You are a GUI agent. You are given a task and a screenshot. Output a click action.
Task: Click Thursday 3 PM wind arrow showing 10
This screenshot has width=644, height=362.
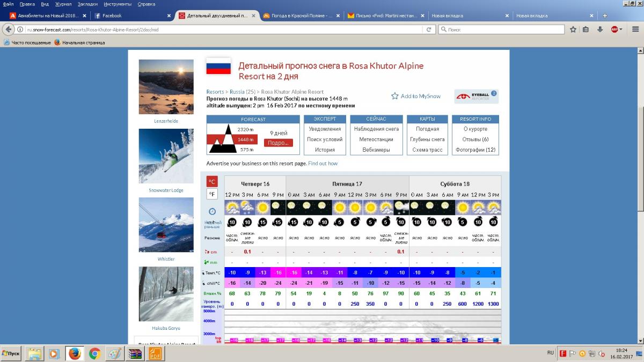click(x=247, y=221)
